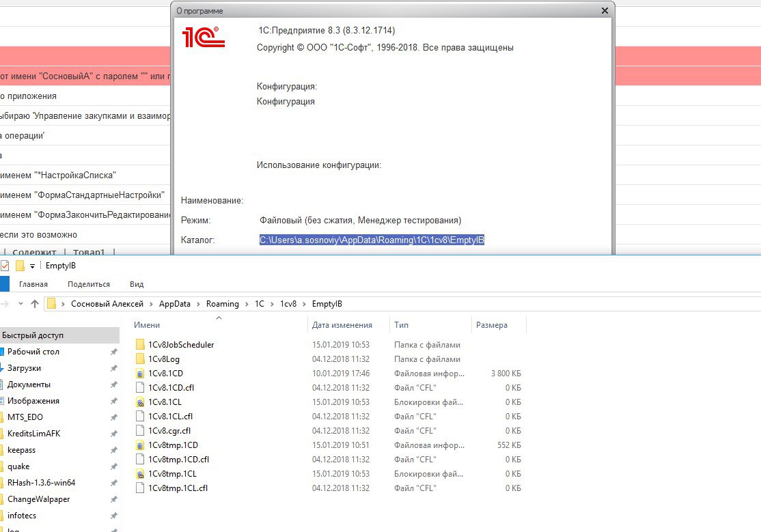Select the 1Cv8tmp.1CD database file icon

(x=140, y=445)
